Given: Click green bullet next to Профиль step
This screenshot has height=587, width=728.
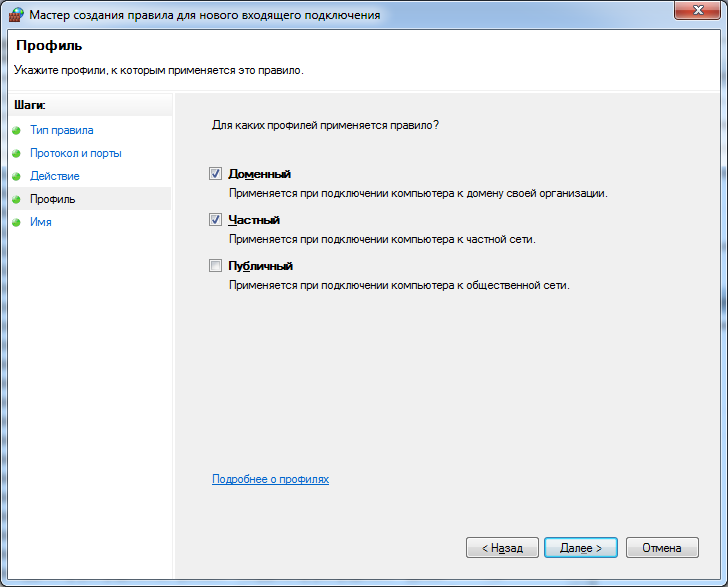Looking at the screenshot, I should pos(16,199).
